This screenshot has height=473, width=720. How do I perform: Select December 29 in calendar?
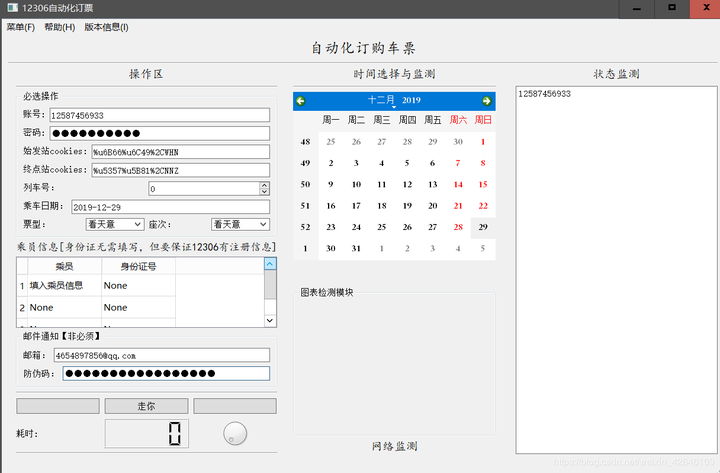(483, 227)
